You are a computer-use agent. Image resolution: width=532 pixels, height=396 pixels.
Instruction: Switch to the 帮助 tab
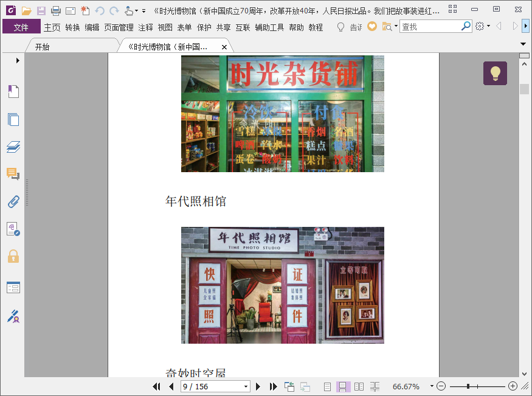pos(296,27)
